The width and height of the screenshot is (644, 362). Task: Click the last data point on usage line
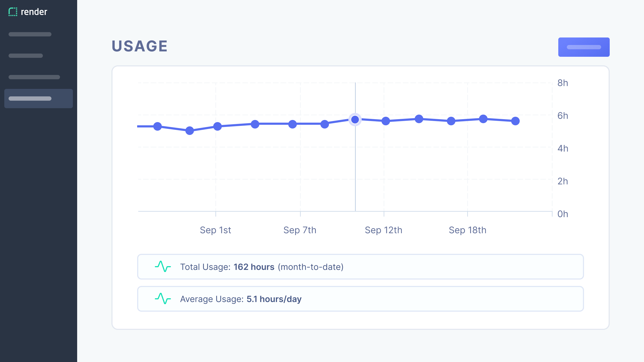tap(515, 121)
